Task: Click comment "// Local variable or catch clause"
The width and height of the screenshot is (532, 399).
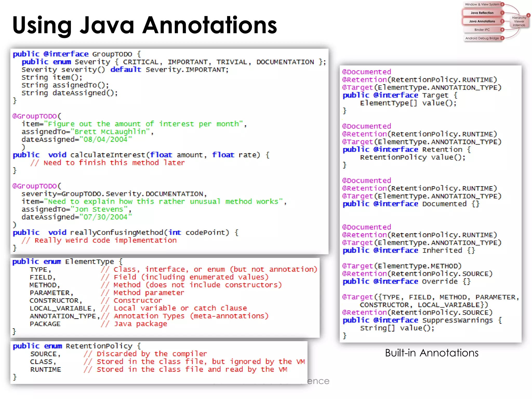Action: tap(174, 308)
